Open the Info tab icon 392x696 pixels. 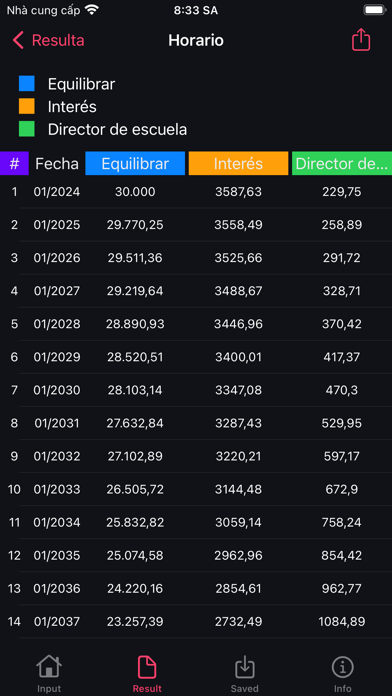pyautogui.click(x=343, y=667)
